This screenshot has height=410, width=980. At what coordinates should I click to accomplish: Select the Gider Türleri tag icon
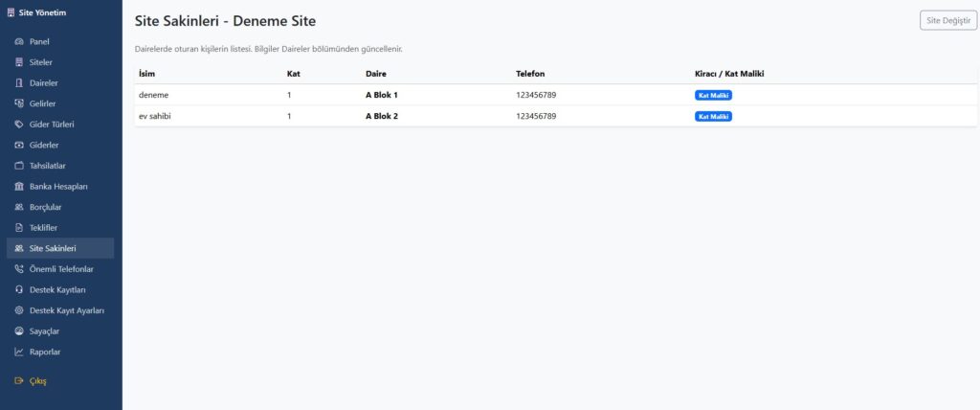tap(19, 125)
